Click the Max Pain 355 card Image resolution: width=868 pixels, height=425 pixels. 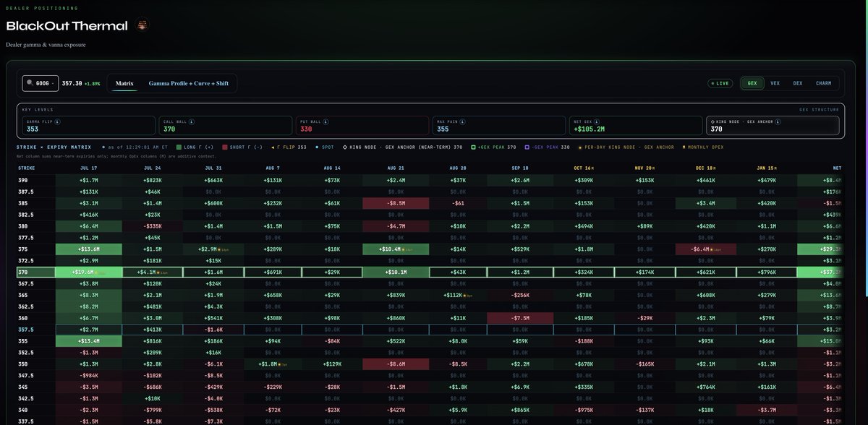click(x=498, y=126)
